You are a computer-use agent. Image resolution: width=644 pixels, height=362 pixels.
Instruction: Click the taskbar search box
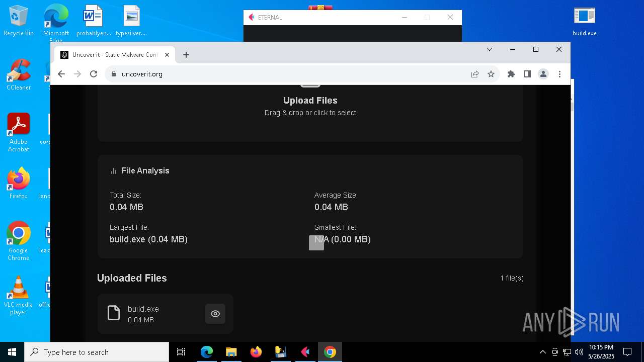click(x=97, y=352)
